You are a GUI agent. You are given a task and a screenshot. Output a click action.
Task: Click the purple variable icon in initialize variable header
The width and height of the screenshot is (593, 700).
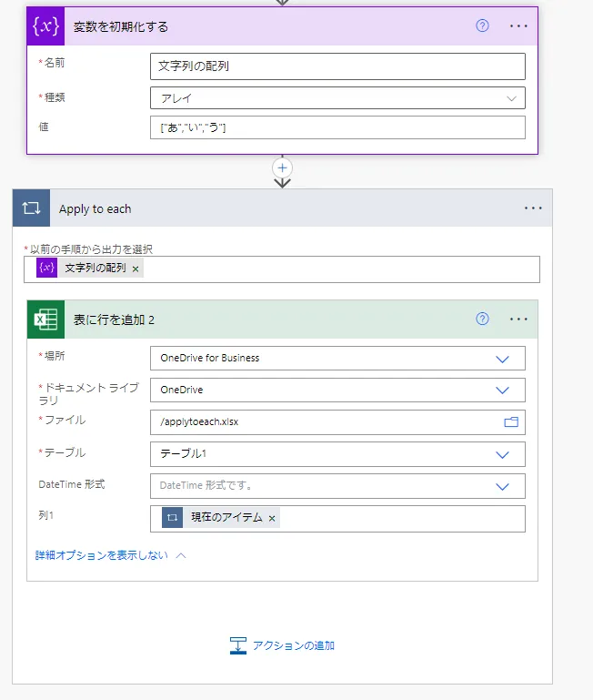[x=46, y=25]
